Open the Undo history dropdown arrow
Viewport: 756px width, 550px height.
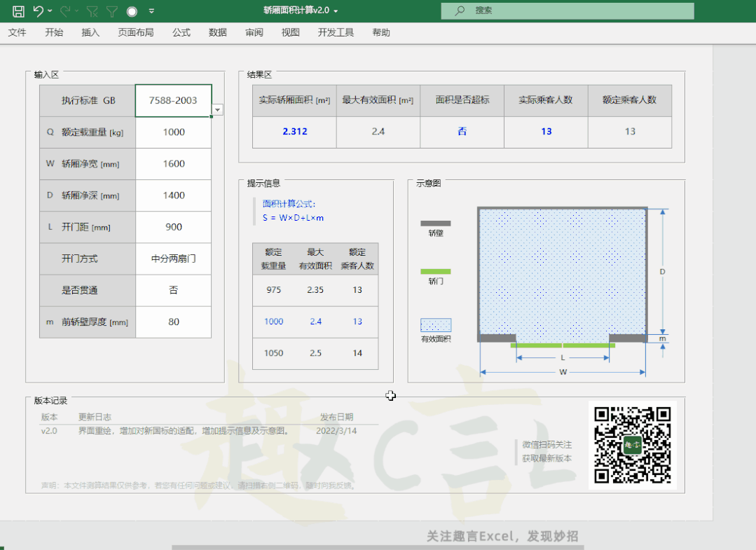50,11
